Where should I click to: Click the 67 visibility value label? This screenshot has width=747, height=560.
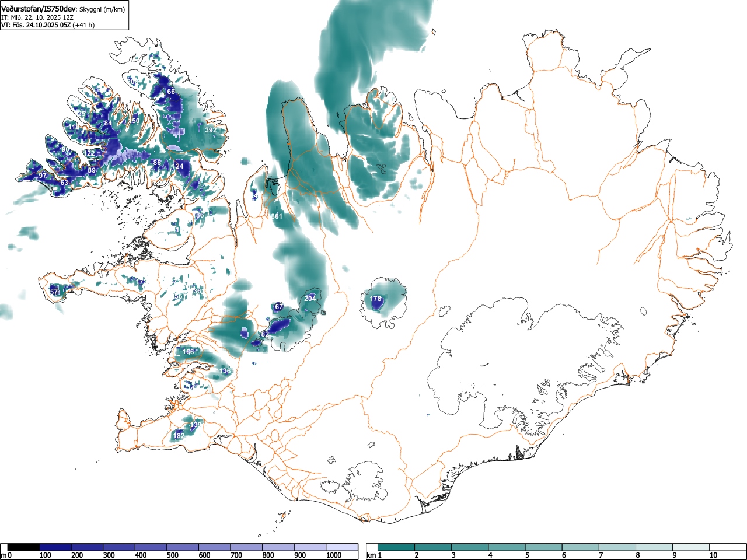[279, 307]
